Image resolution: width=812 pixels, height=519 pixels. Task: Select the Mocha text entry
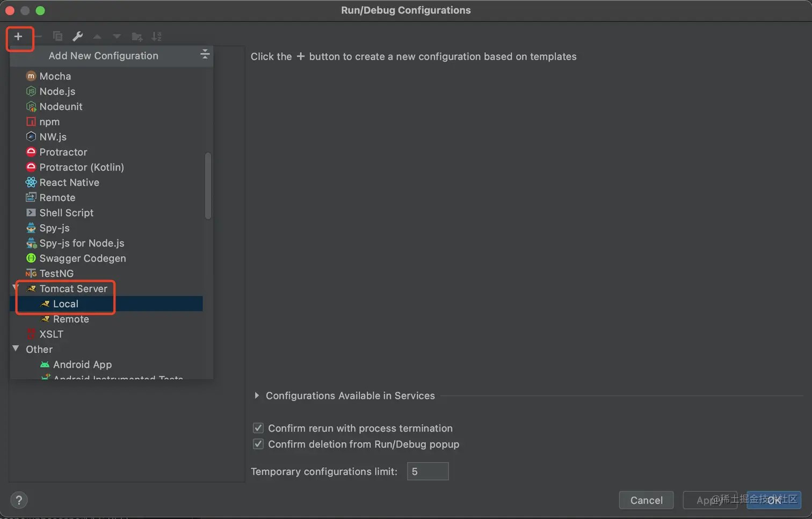[x=55, y=76]
